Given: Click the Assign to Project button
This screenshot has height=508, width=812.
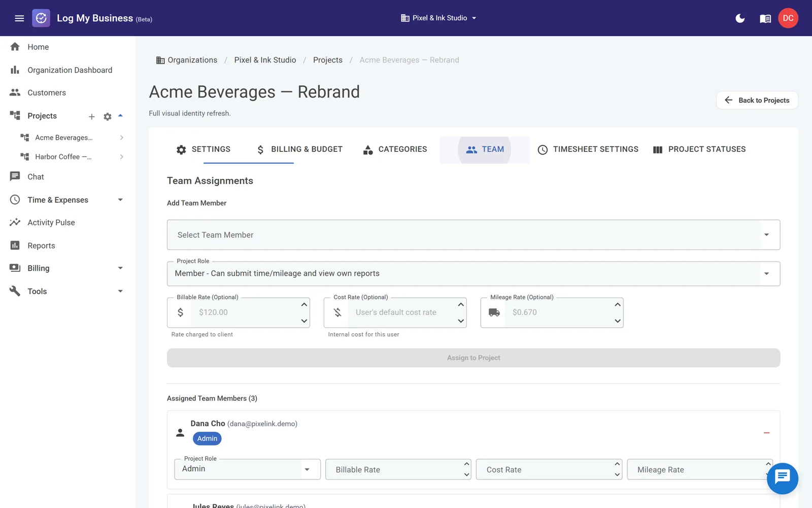Looking at the screenshot, I should (473, 358).
